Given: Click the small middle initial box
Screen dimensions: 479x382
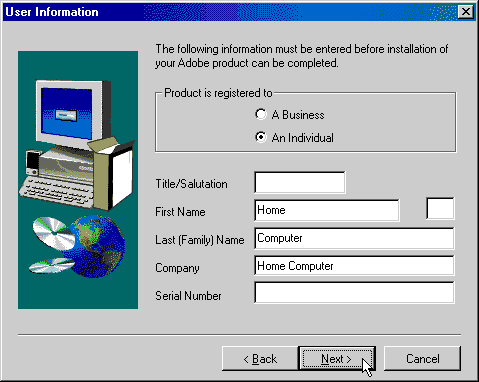Looking at the screenshot, I should (x=440, y=209).
